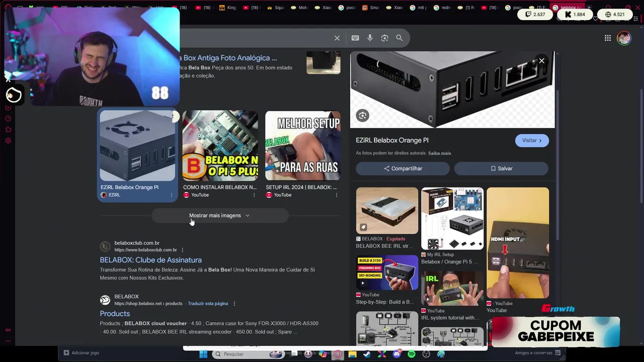This screenshot has height=362, width=644.
Task: Open File Explorer from the taskbar
Action: pos(352,354)
